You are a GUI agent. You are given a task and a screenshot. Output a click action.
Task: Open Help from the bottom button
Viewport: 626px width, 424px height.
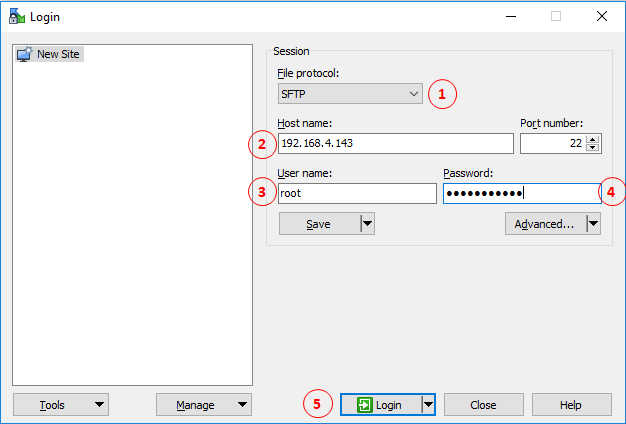point(571,405)
